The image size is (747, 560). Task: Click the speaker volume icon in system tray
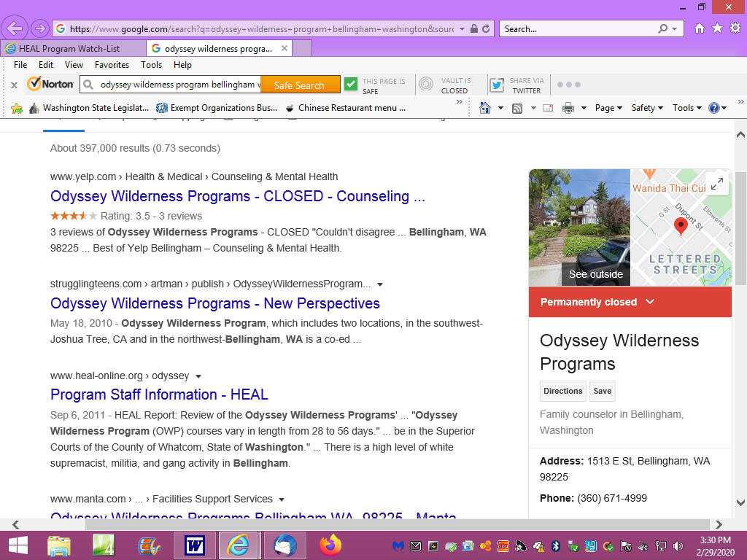678,546
